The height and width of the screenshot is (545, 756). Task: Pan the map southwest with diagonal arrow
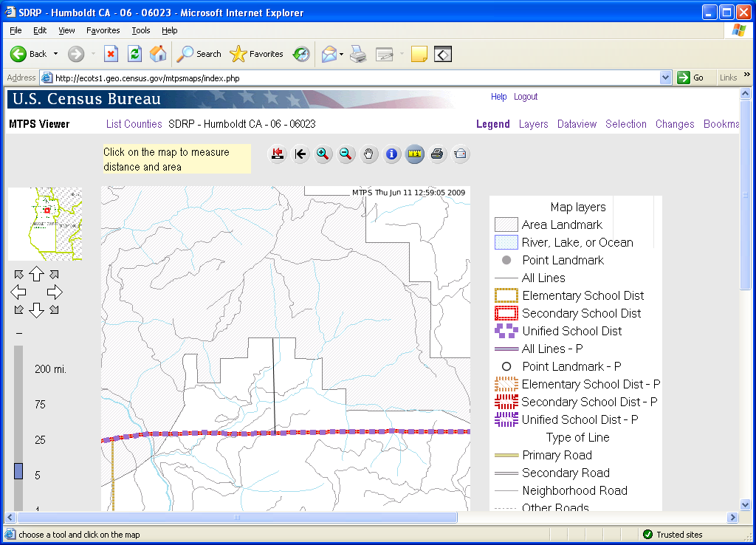pyautogui.click(x=18, y=309)
